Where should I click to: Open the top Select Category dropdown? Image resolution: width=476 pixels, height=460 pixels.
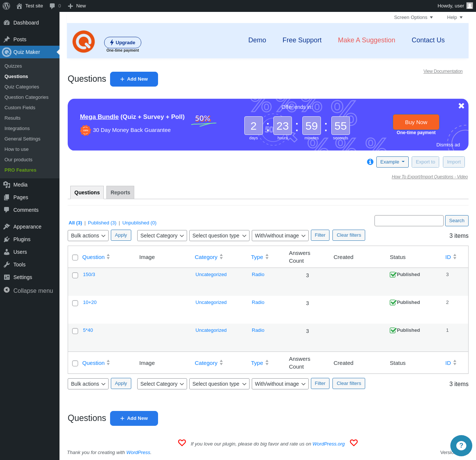pyautogui.click(x=162, y=236)
